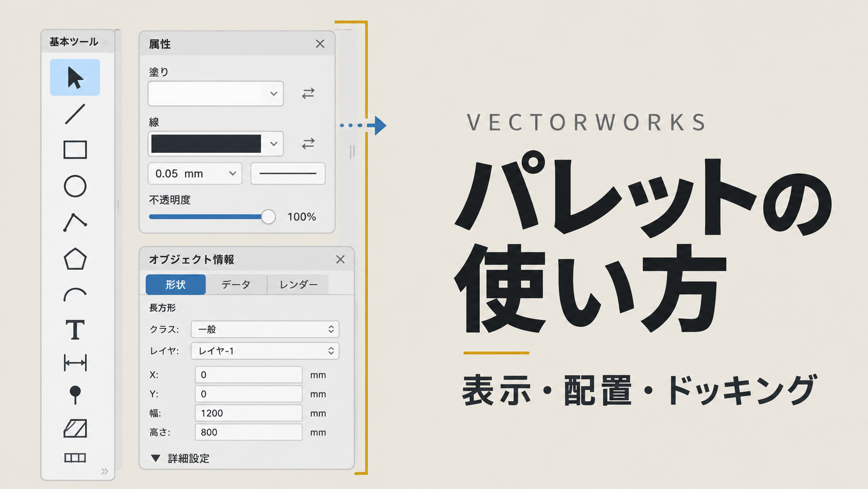Image resolution: width=868 pixels, height=489 pixels.
Task: Select the hatched parallelogram tool
Action: (x=75, y=428)
